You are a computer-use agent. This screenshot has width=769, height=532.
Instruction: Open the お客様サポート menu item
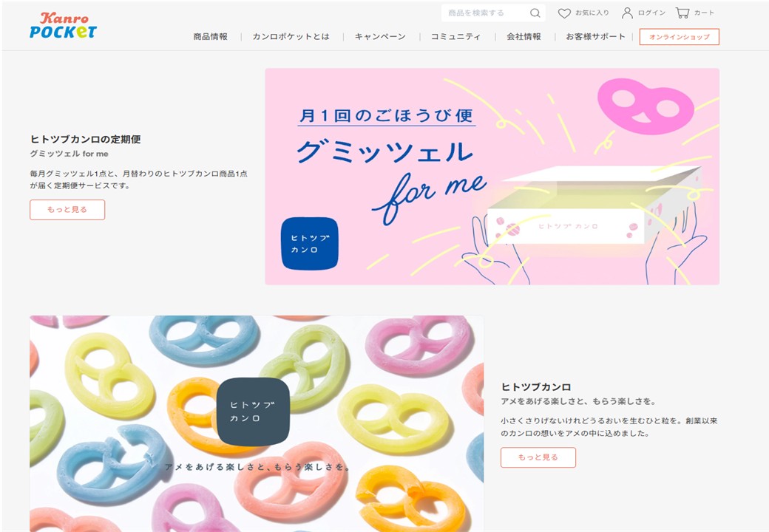click(595, 37)
